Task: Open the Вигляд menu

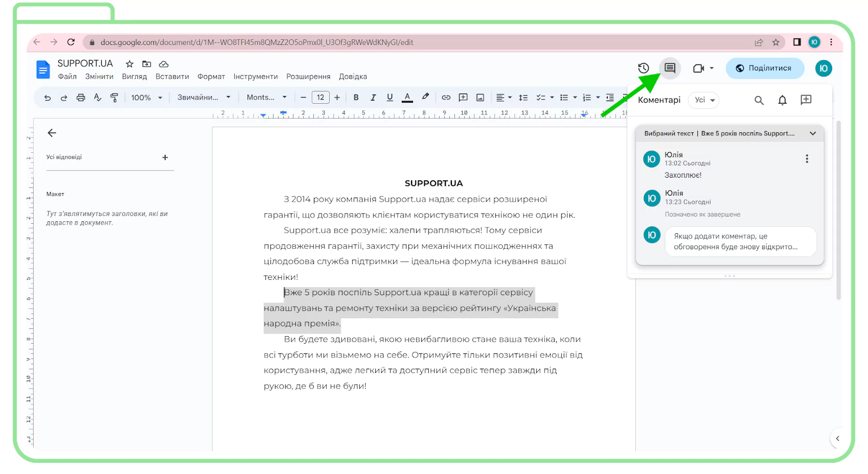Action: click(x=134, y=77)
